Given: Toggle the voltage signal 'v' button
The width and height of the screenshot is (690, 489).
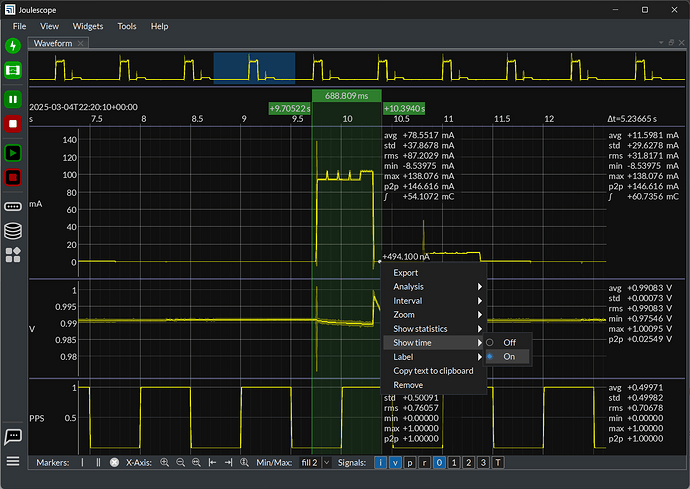Looking at the screenshot, I should 395,463.
